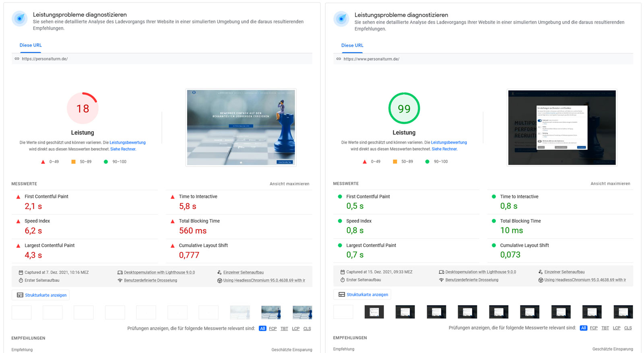The width and height of the screenshot is (644, 353).
Task: Click the left HeadlessChromium compass icon
Action: (x=219, y=281)
